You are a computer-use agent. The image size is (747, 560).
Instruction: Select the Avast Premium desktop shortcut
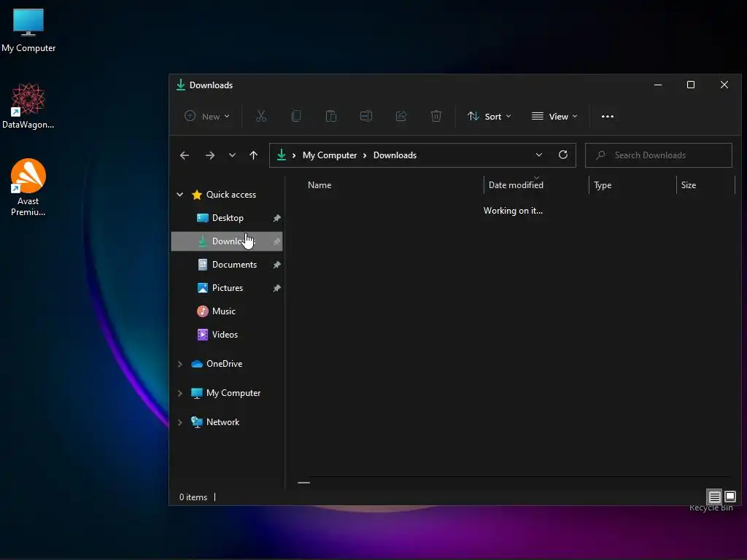(x=28, y=187)
